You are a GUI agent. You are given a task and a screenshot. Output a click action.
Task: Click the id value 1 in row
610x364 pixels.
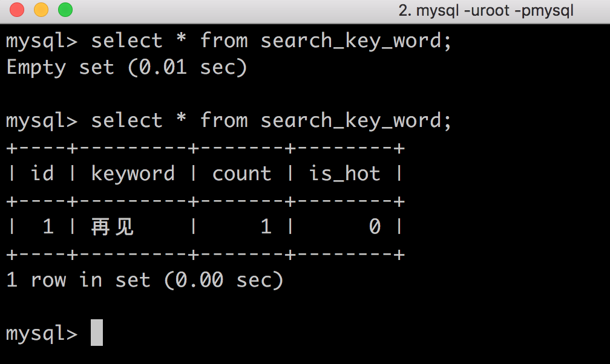tap(48, 227)
